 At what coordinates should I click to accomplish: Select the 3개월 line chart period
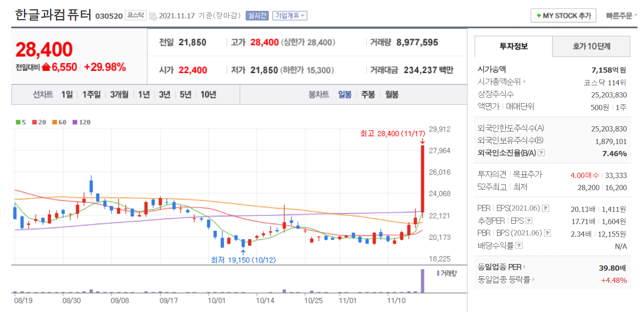coord(119,94)
